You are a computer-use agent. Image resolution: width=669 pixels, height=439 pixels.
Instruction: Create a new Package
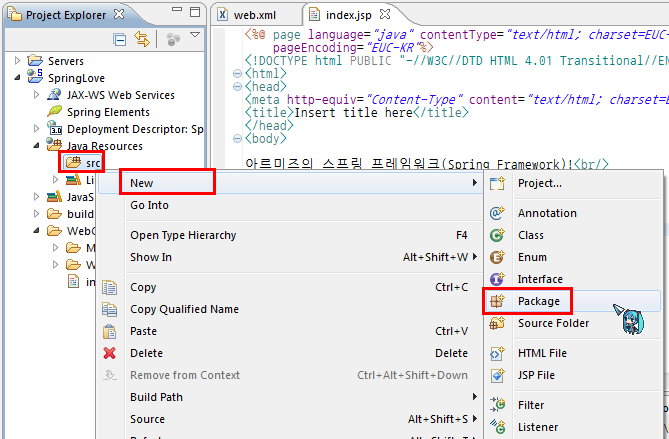[x=573, y=301]
